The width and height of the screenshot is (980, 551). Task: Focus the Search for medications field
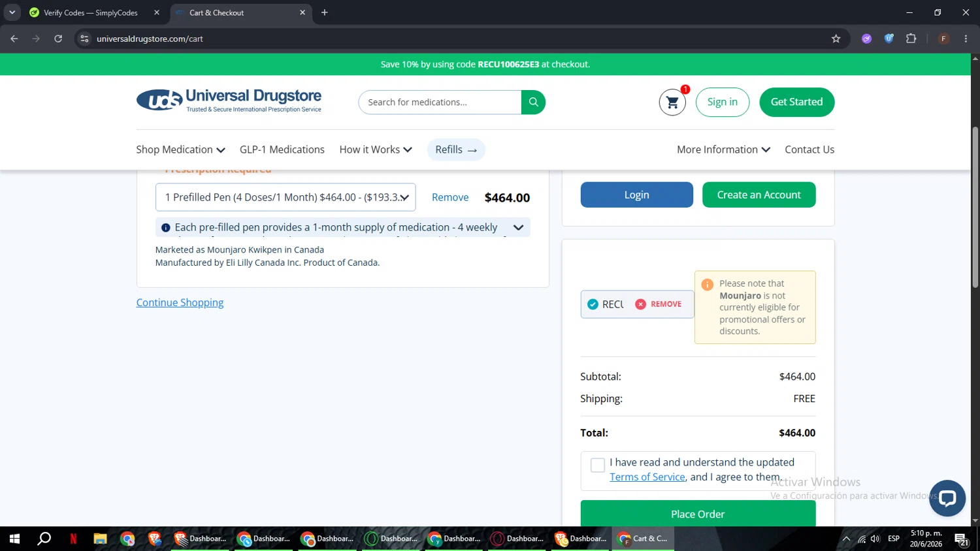(440, 102)
